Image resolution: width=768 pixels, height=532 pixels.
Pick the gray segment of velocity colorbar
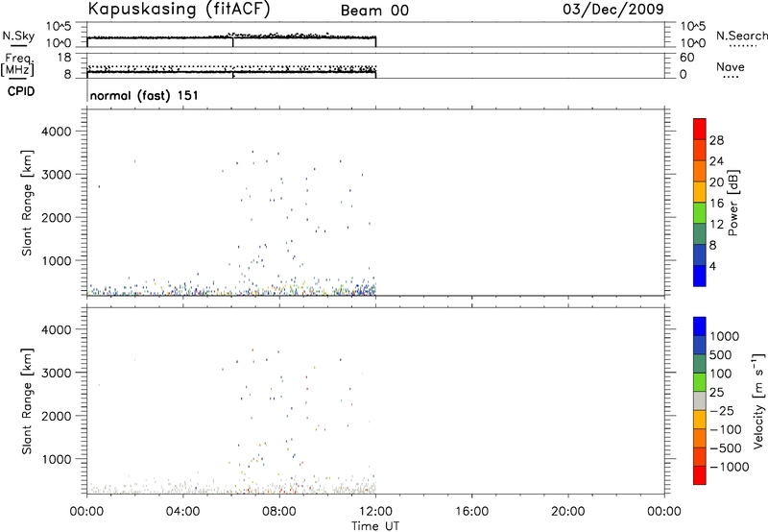pos(700,400)
